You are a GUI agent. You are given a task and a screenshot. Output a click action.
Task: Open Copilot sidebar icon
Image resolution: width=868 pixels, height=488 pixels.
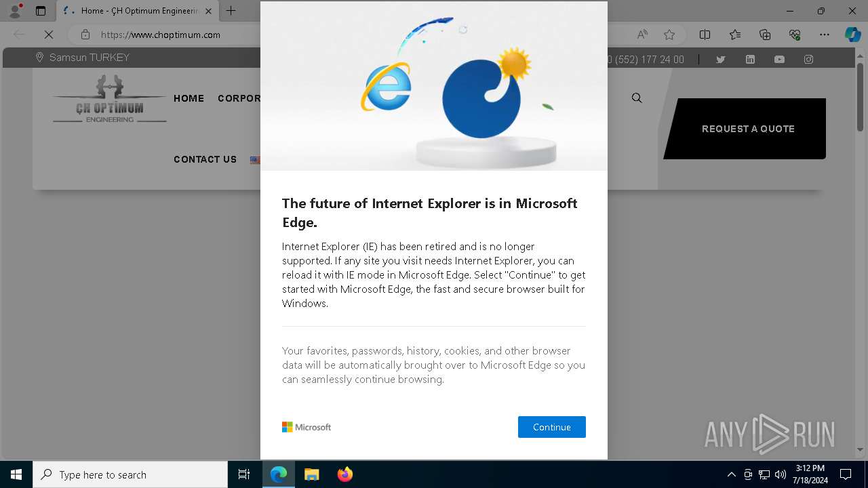click(852, 35)
